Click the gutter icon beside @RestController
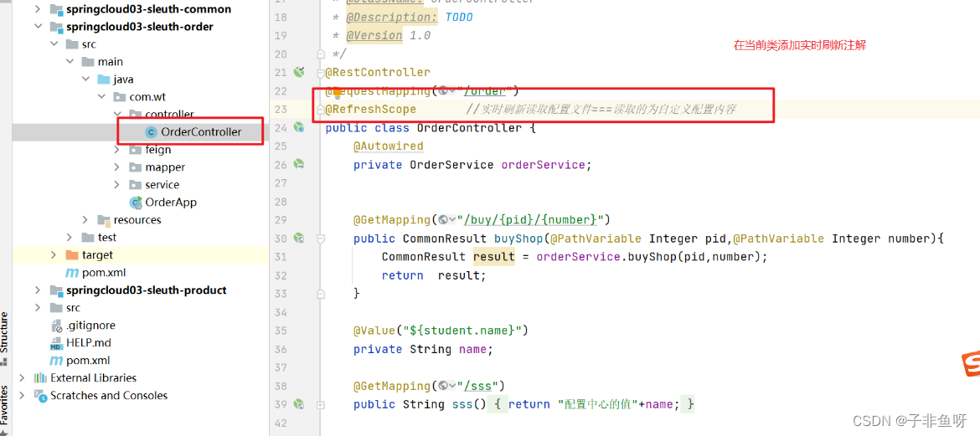The height and width of the screenshot is (436, 980). coord(299,72)
